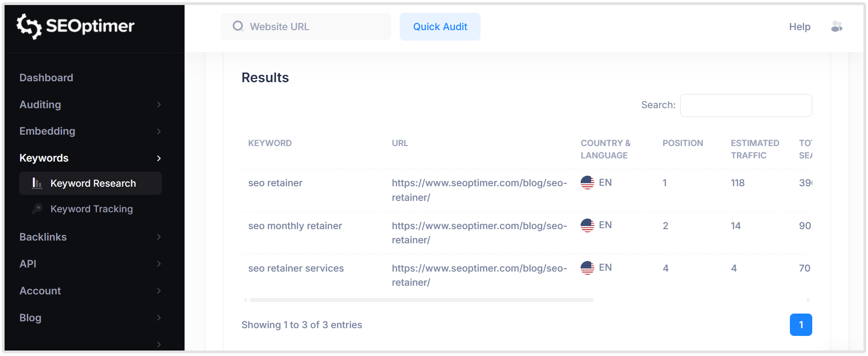Select the Keyword Tracking magnifier icon

[x=37, y=209]
